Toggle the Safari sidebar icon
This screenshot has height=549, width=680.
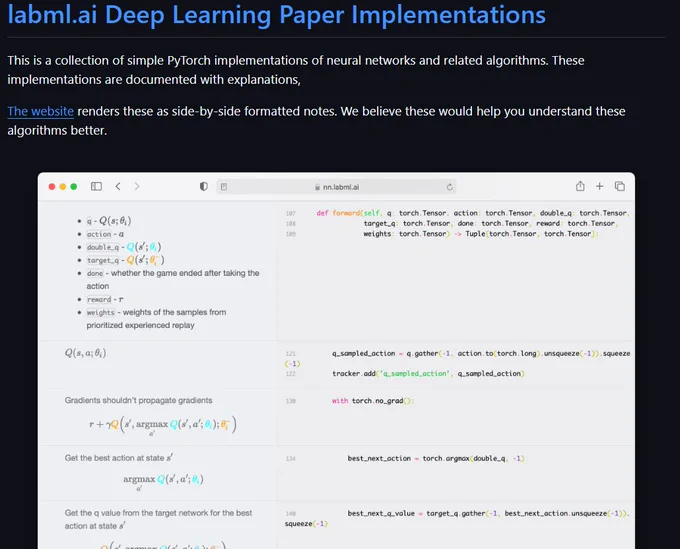(96, 186)
